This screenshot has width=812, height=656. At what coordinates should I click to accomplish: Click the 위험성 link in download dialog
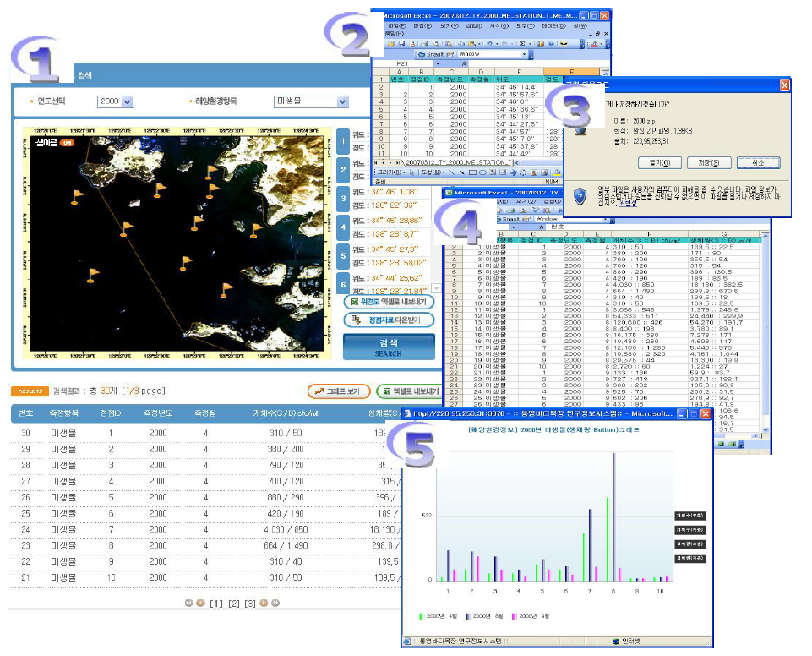click(x=628, y=203)
